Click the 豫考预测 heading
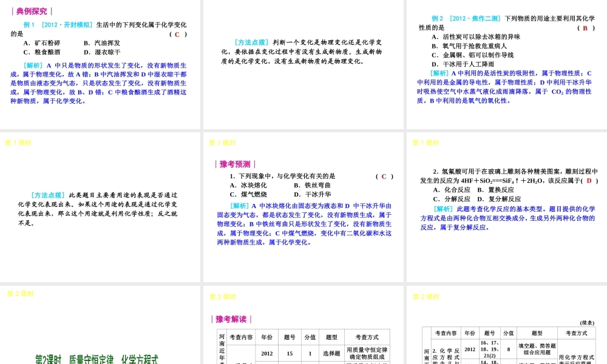Viewport: 607px width, 364px height. point(235,164)
